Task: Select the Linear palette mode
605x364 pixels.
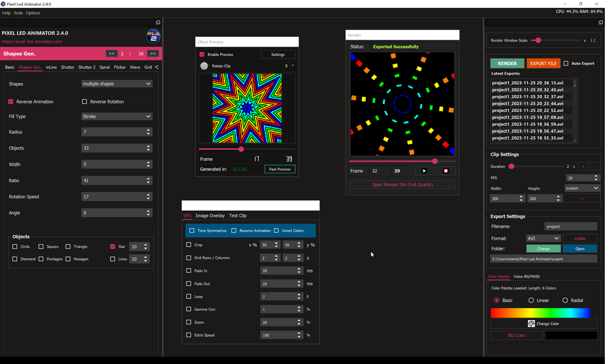Action: pyautogui.click(x=532, y=300)
